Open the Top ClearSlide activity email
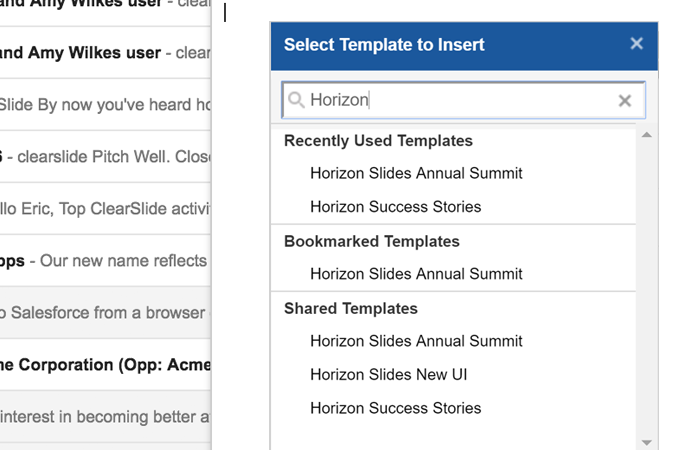This screenshot has height=450, width=700. (x=105, y=208)
